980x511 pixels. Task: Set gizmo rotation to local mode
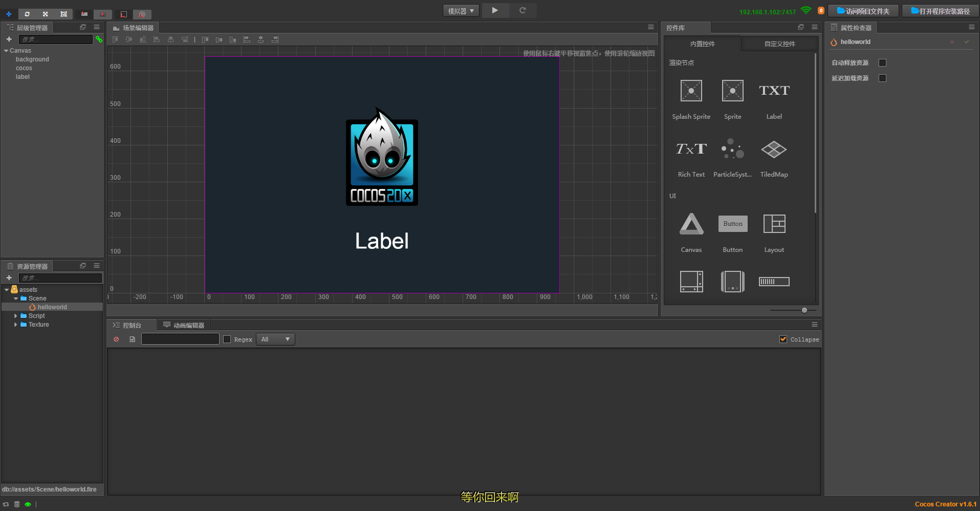coord(123,14)
